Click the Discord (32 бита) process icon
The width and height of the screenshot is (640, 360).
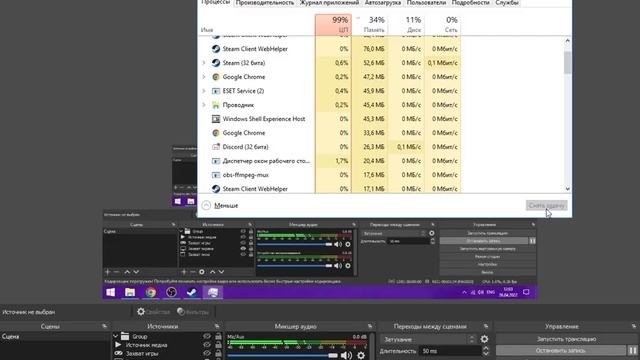click(x=216, y=147)
